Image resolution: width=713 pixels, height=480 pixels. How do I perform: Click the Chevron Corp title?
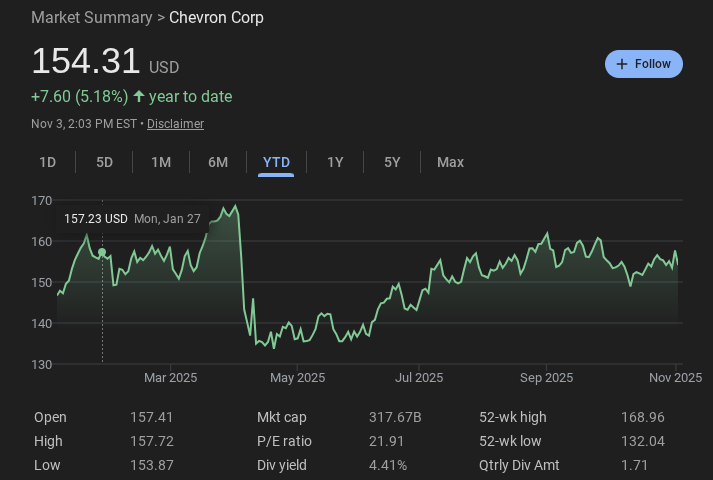coord(216,18)
